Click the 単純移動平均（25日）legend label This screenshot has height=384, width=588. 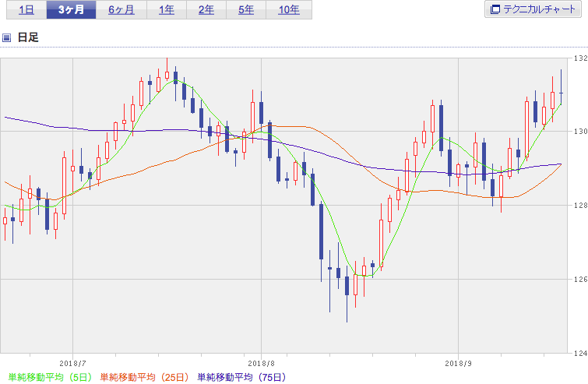[144, 377]
